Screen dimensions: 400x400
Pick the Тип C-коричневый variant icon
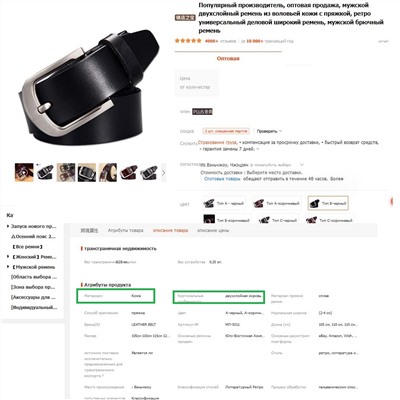(x=311, y=220)
